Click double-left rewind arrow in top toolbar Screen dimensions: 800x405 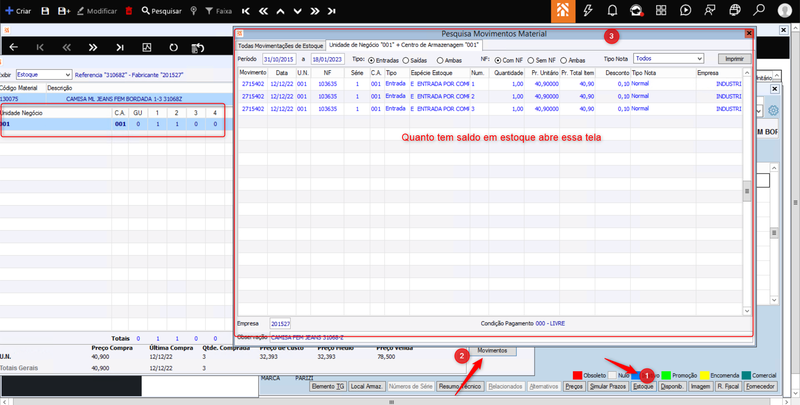click(263, 11)
